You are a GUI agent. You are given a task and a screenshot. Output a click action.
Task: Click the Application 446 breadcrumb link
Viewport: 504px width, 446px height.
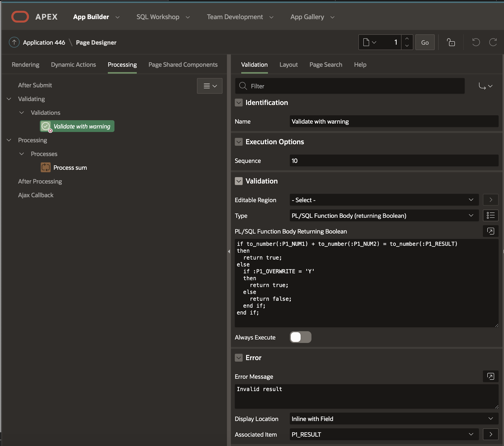[x=44, y=42]
